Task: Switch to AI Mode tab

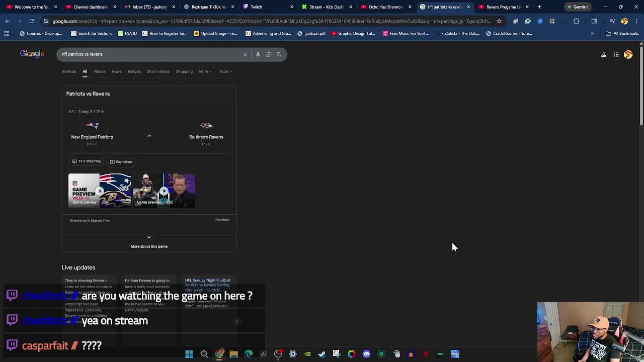Action: [x=69, y=71]
